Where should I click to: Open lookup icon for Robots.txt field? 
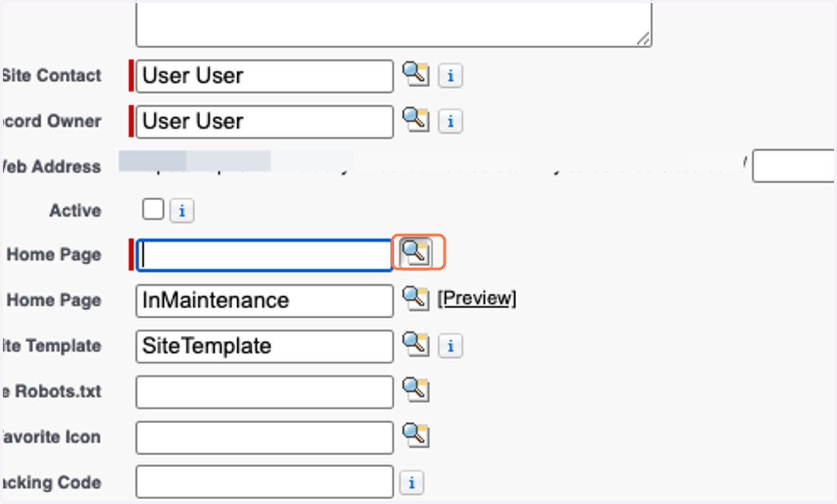tap(415, 389)
